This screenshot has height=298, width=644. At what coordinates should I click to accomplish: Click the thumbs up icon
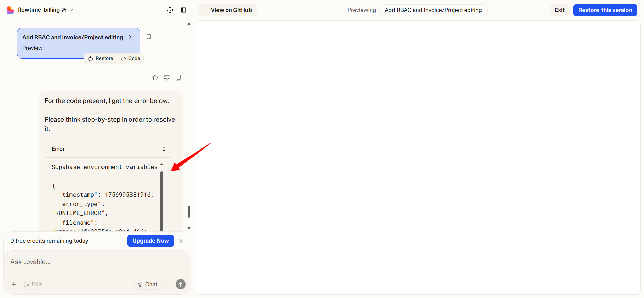(155, 78)
